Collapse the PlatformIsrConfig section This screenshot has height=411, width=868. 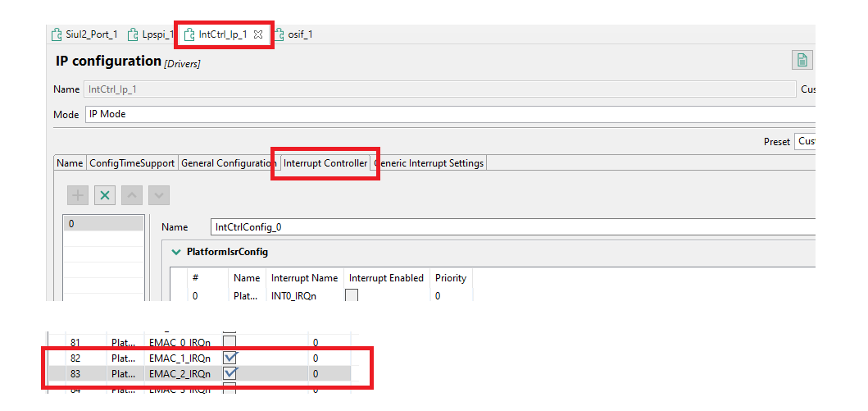pyautogui.click(x=176, y=253)
